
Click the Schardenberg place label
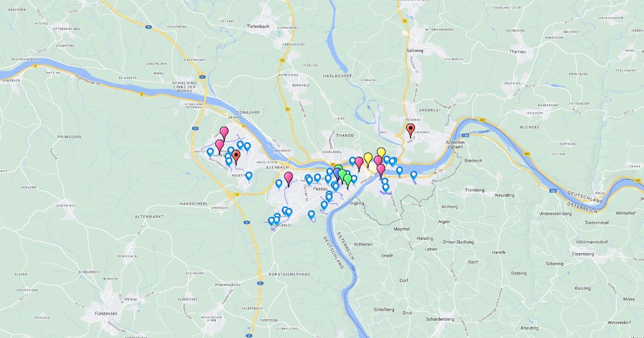coord(439,319)
